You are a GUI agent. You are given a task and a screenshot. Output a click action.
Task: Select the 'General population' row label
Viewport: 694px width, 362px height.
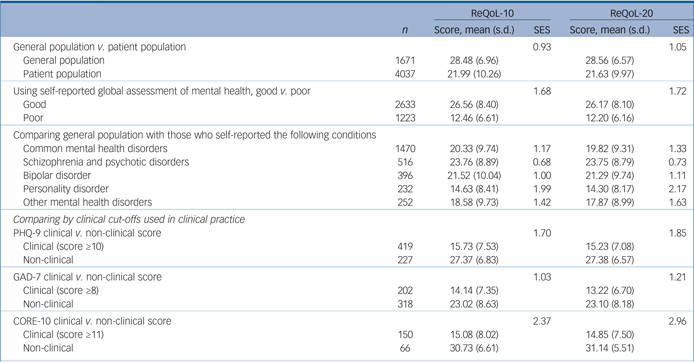(64, 60)
